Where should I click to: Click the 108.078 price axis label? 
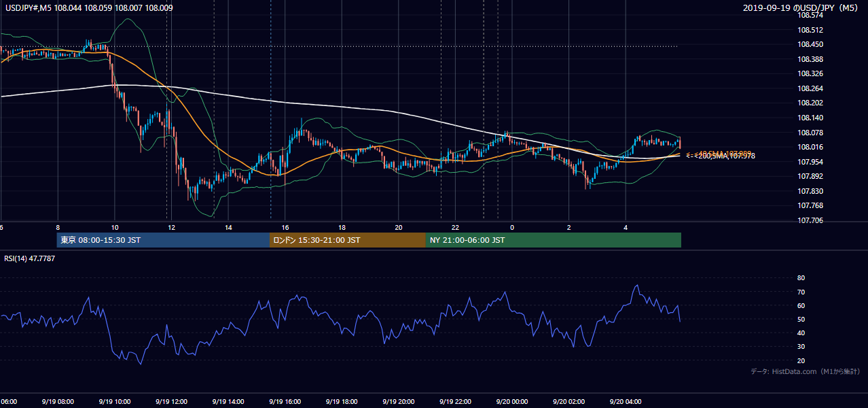coord(809,133)
